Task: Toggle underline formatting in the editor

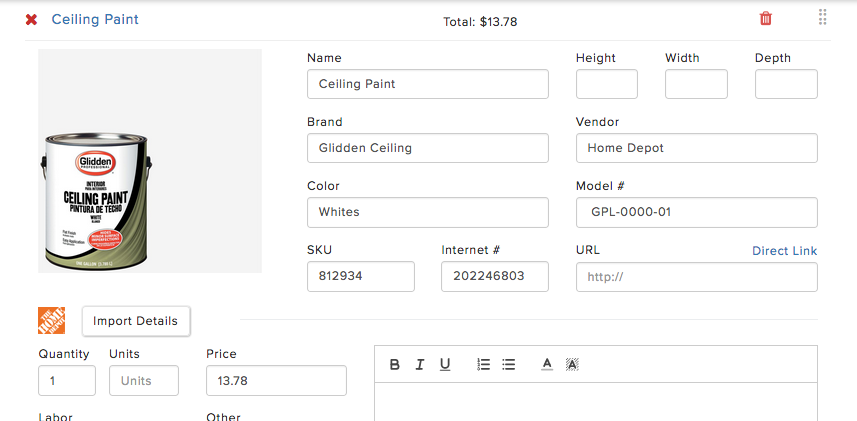Action: (x=445, y=364)
